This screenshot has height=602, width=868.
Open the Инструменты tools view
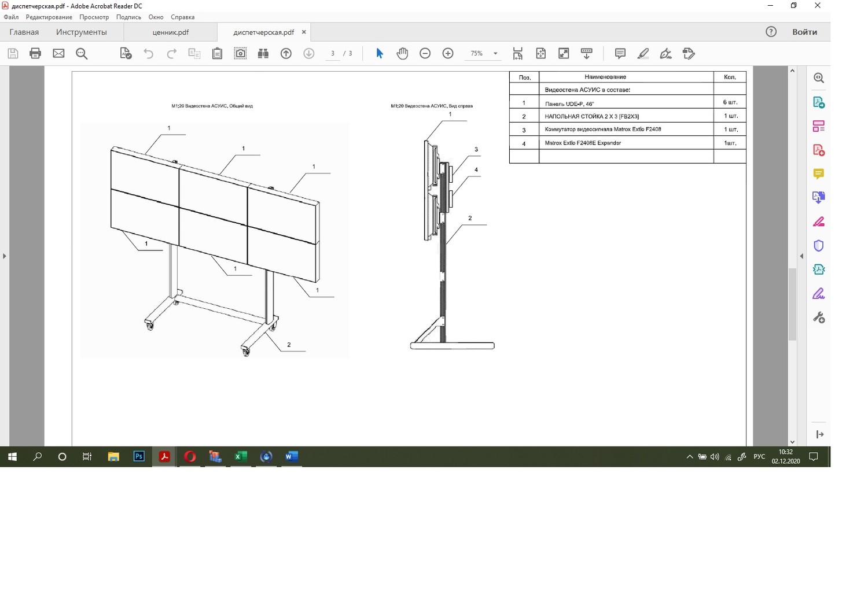coord(82,32)
